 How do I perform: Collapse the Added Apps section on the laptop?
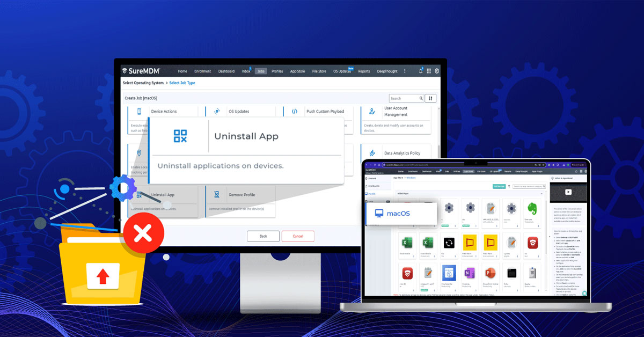[x=543, y=193]
